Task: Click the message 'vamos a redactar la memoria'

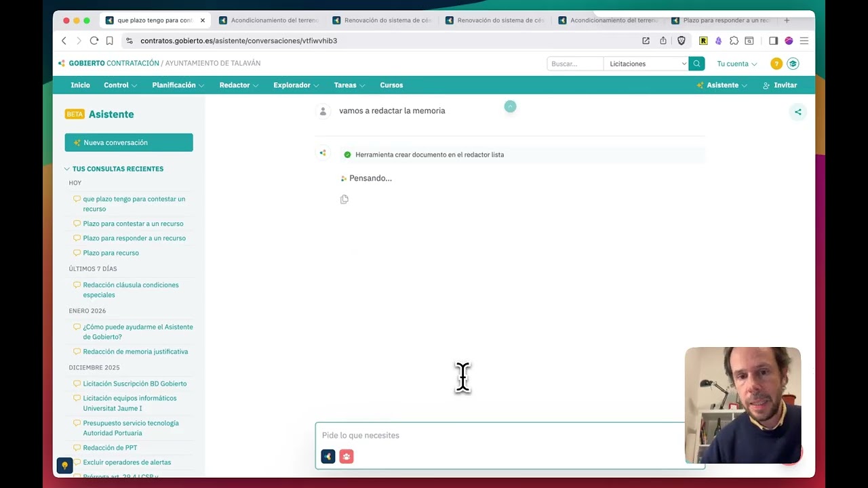Action: pos(392,110)
